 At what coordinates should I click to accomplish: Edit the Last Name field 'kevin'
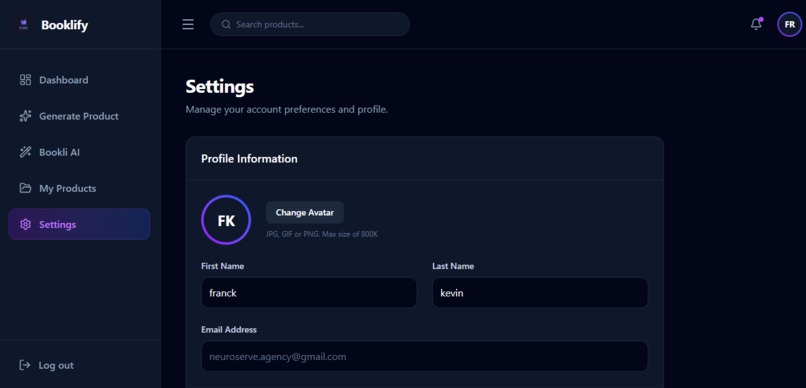540,293
